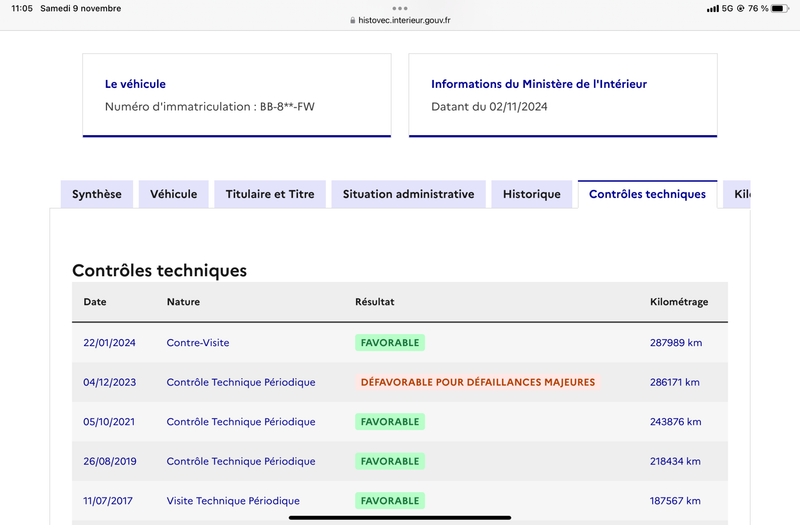Tap the FAVORABLE badge for 05/10/2021

(x=390, y=422)
